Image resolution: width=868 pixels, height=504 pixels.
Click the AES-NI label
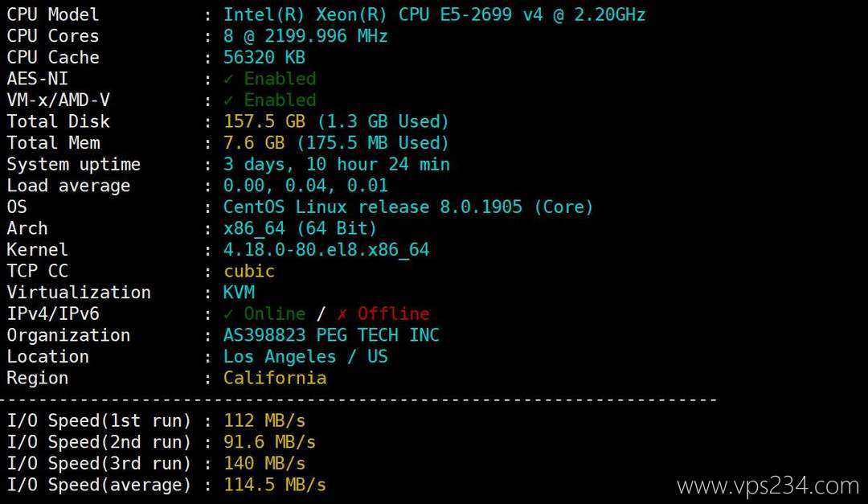pos(37,79)
